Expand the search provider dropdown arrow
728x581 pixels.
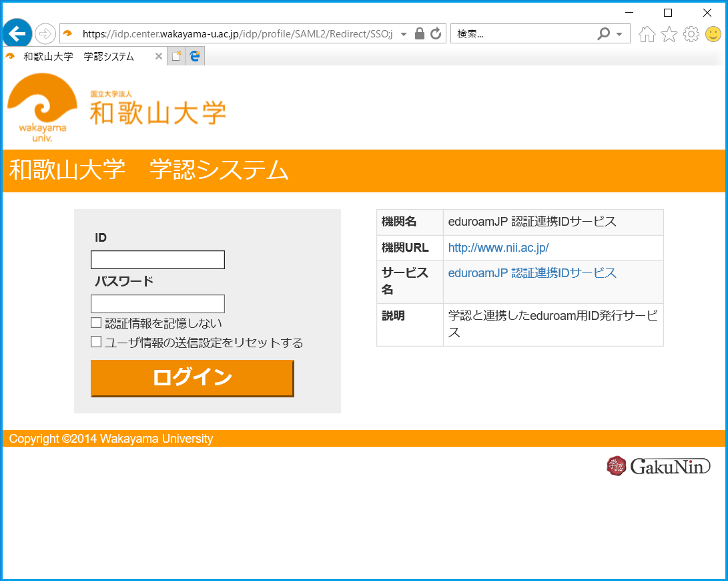(x=619, y=34)
